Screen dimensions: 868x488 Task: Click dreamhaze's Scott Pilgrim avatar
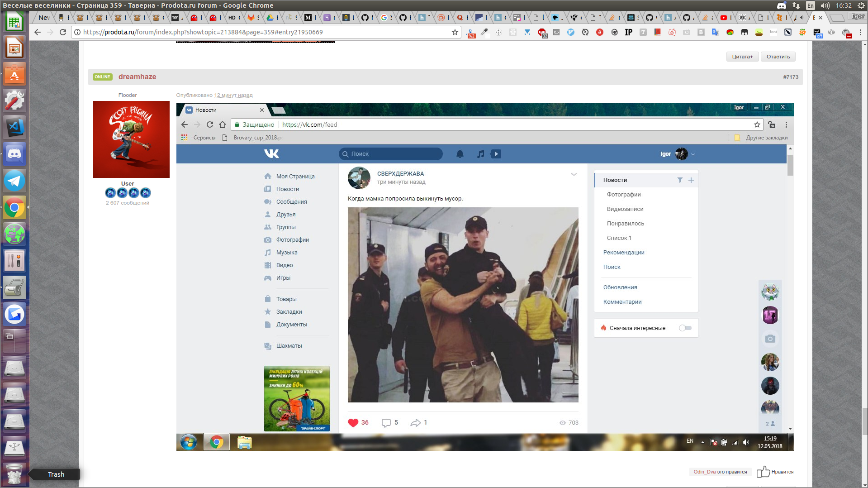click(131, 139)
